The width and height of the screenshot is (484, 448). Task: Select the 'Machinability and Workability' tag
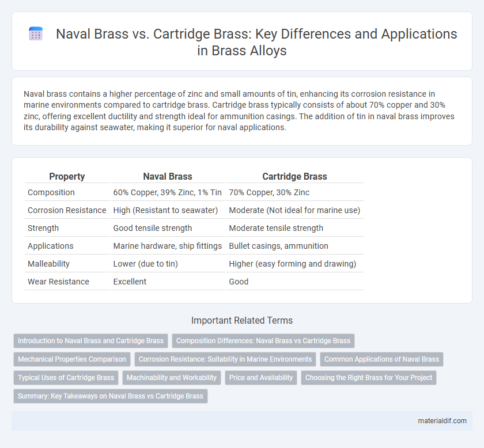tap(172, 378)
